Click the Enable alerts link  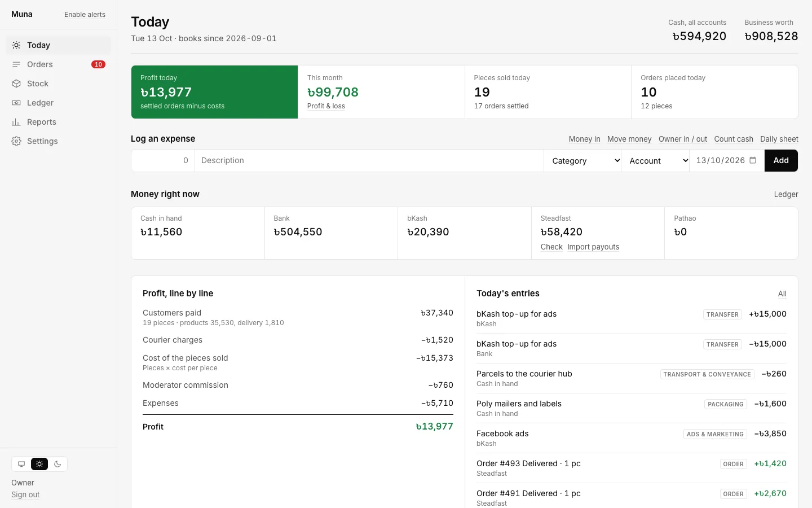[85, 15]
